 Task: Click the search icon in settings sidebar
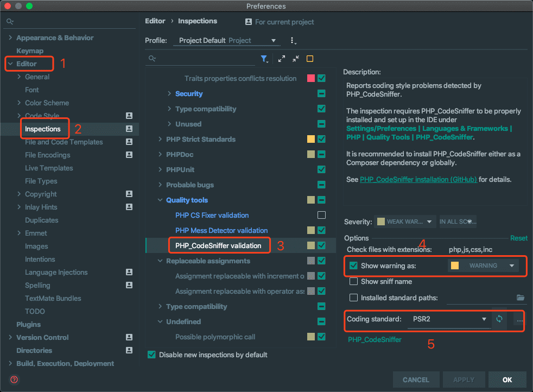[10, 21]
